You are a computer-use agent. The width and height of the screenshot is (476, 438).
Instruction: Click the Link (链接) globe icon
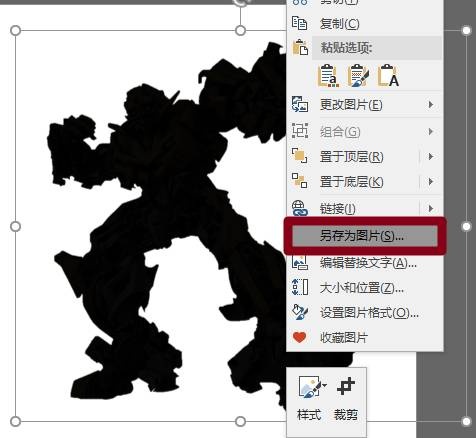pos(299,208)
